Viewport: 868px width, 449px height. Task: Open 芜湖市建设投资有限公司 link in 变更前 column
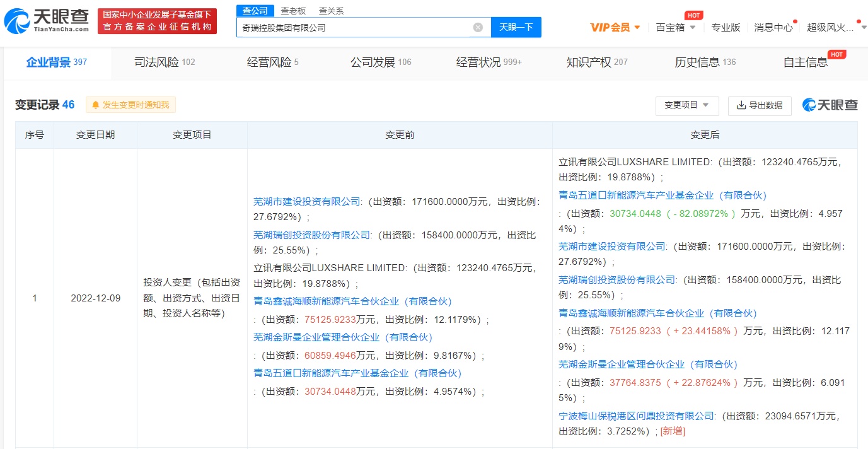tap(307, 202)
